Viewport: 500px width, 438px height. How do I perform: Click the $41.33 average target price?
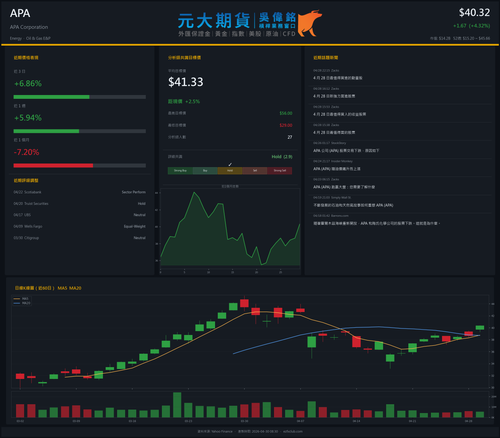point(186,82)
